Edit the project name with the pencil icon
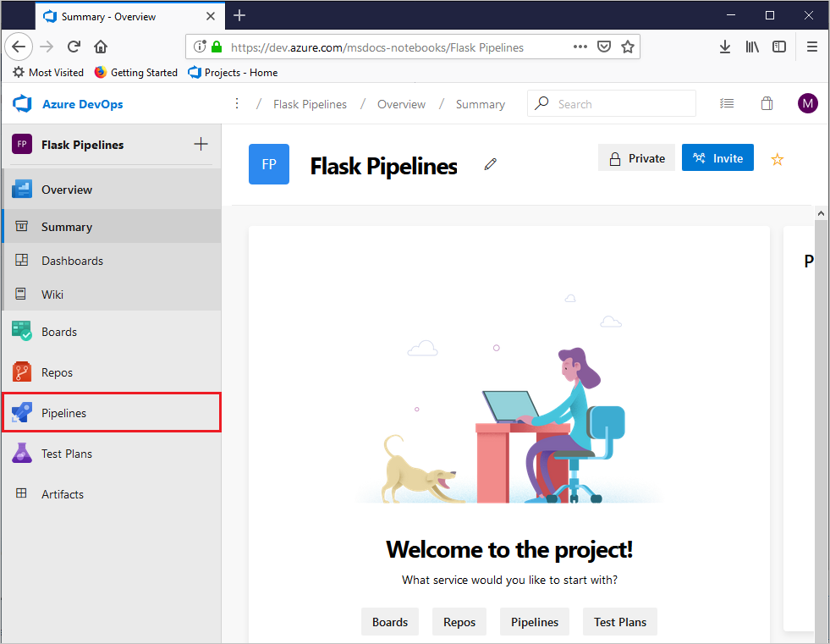Screen dimensions: 830x644 click(490, 163)
